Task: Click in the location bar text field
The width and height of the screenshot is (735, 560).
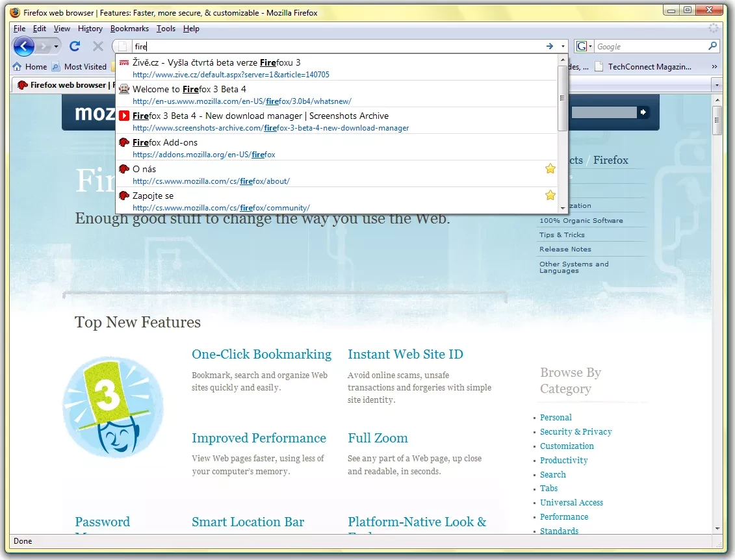Action: pyautogui.click(x=337, y=46)
